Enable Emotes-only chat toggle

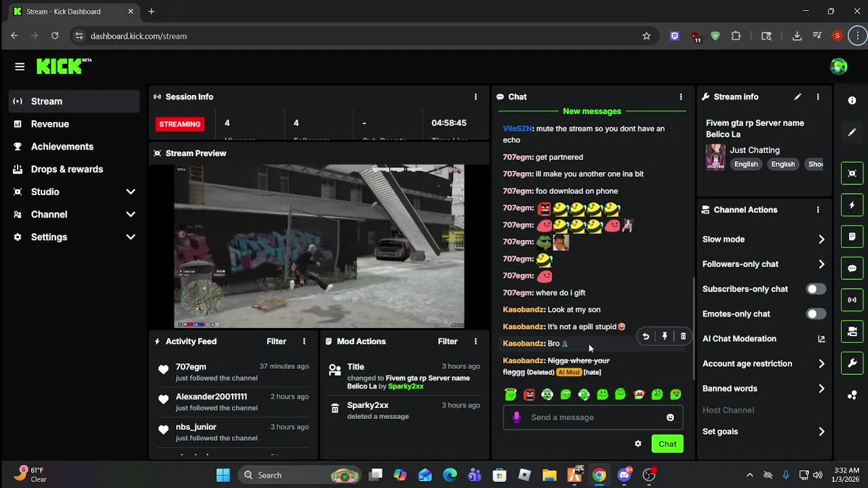click(816, 314)
